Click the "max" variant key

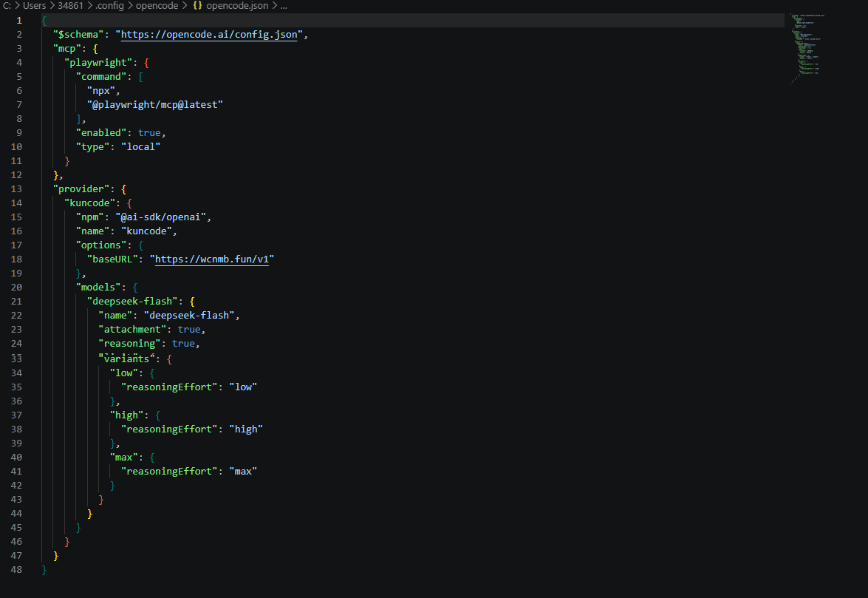click(124, 458)
